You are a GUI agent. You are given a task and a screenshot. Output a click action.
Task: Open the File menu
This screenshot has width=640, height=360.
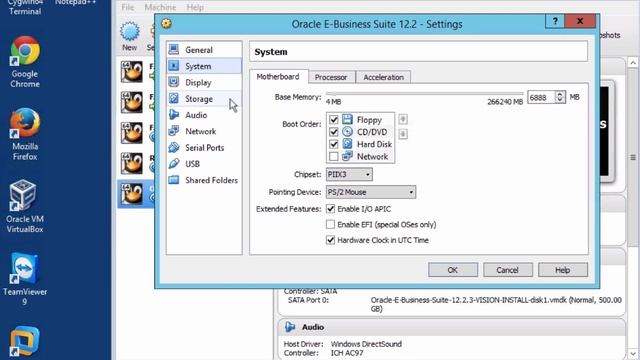pos(128,7)
